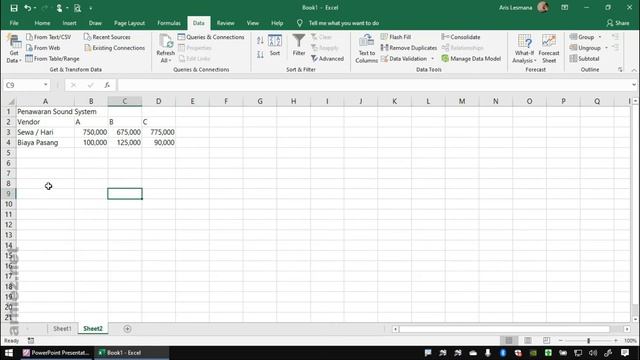This screenshot has width=640, height=360.
Task: Sort A to Z ascending
Action: point(260,40)
